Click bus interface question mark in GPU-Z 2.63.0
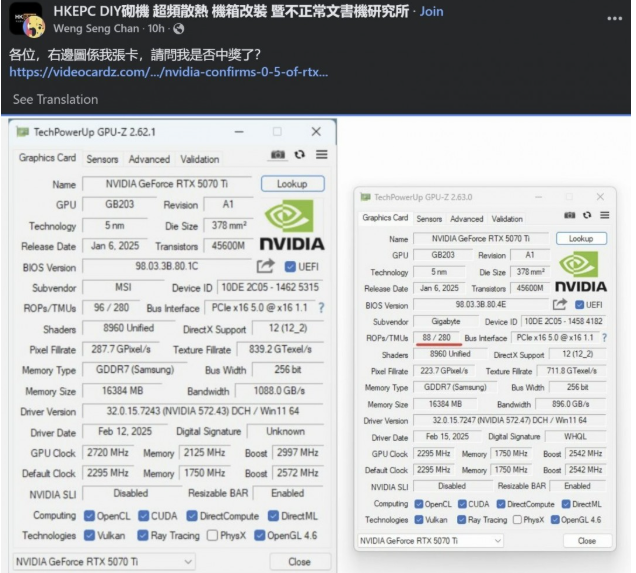This screenshot has height=573, width=636. [x=604, y=337]
